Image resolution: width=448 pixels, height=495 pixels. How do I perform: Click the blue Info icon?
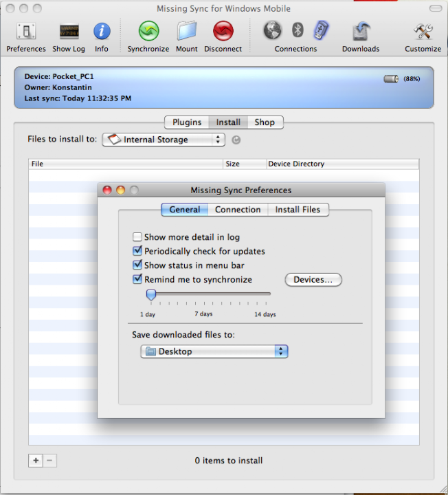pos(102,31)
